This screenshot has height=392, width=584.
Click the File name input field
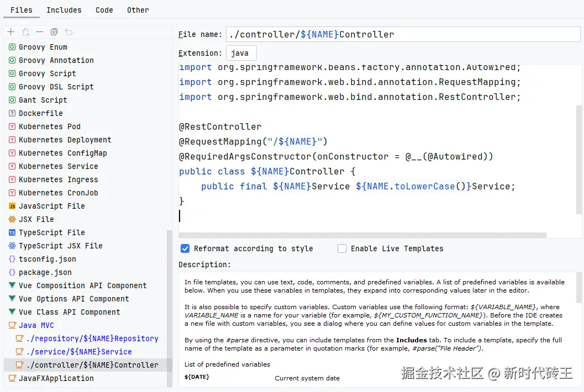point(403,34)
